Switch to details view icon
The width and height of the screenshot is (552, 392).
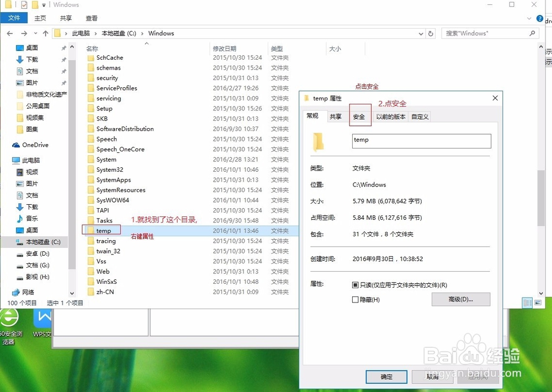(527, 303)
